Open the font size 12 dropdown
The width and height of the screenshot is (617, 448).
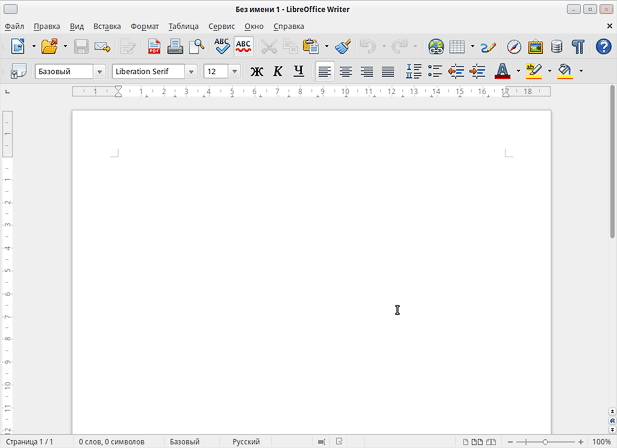tap(235, 72)
